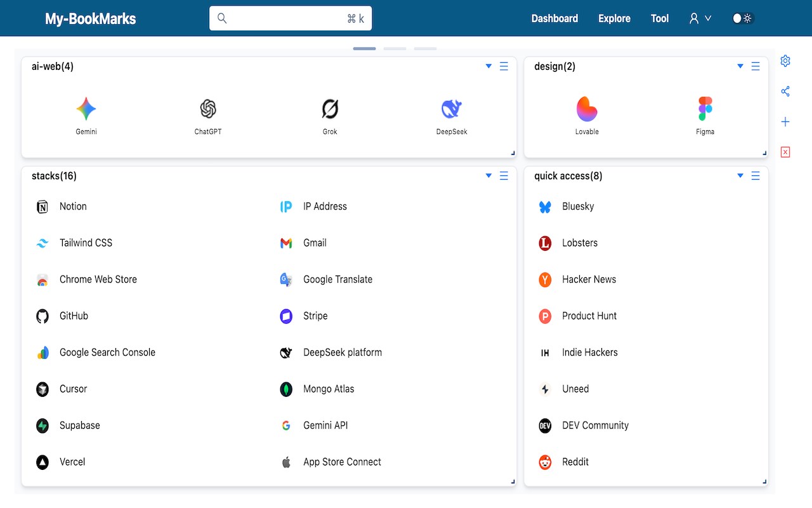812x508 pixels.
Task: Focus the bookmark search field
Action: [x=291, y=18]
